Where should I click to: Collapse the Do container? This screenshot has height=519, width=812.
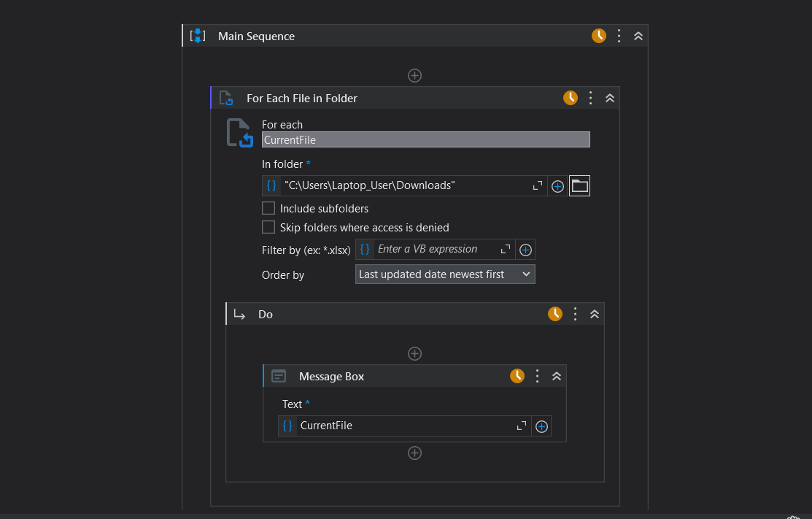coord(595,314)
